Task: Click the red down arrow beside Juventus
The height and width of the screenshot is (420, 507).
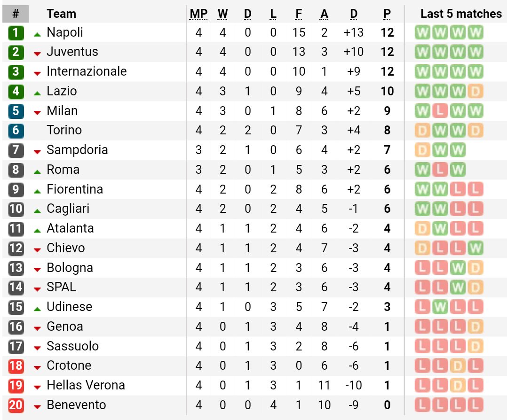Action: (x=37, y=54)
